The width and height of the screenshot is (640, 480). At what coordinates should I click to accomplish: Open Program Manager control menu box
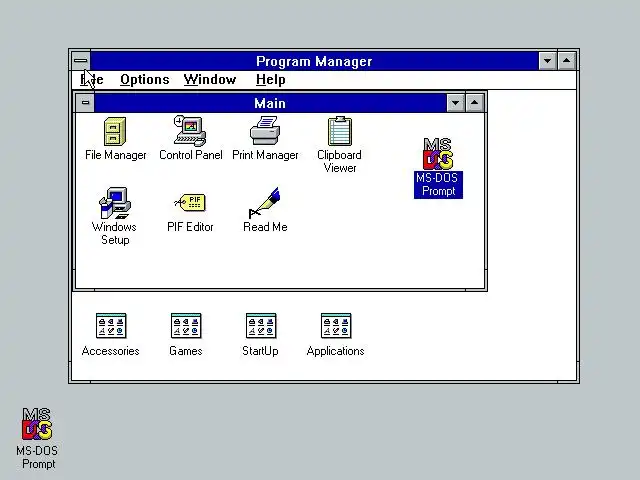[81, 61]
